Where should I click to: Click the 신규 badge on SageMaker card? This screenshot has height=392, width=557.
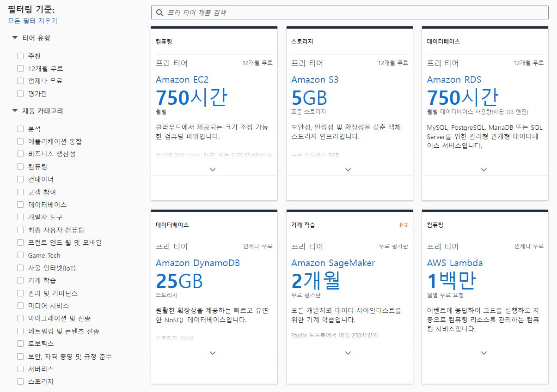click(404, 225)
